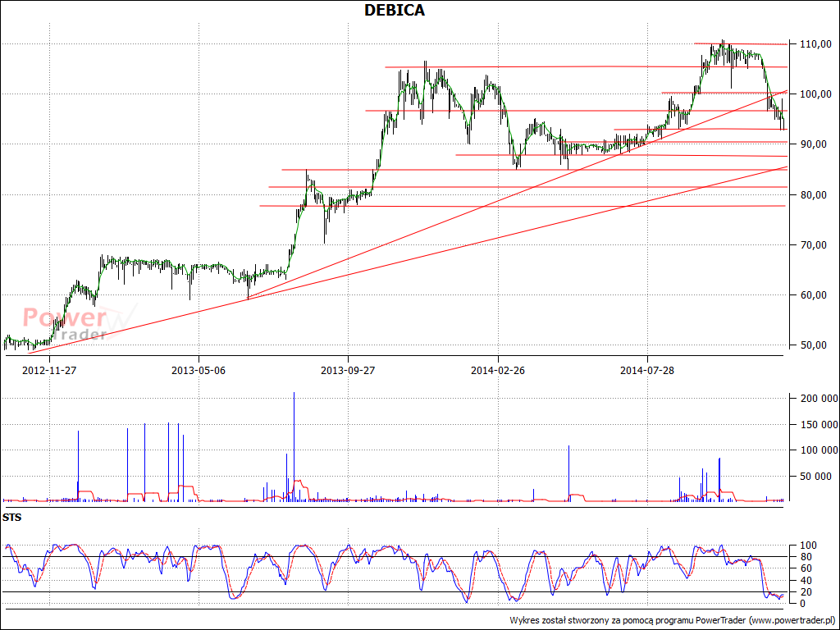Click the 100 000 volume axis label
Screen dimensions: 840x630
(819, 450)
